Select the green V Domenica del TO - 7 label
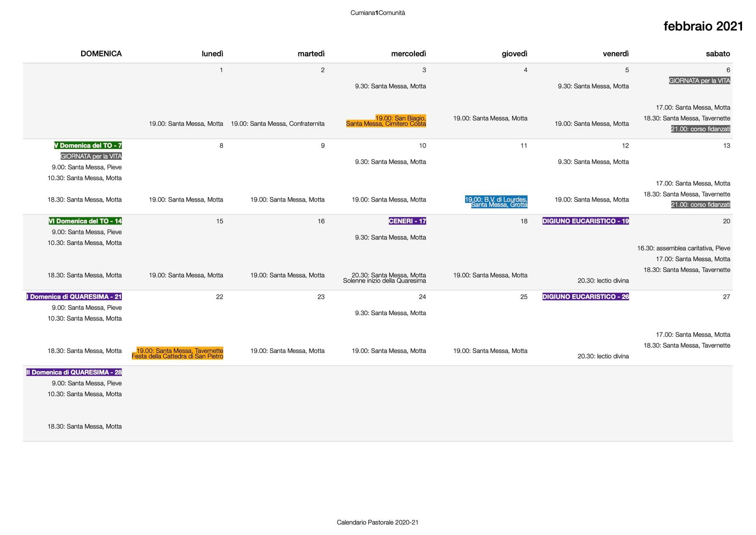The height and width of the screenshot is (535, 756). tap(88, 145)
